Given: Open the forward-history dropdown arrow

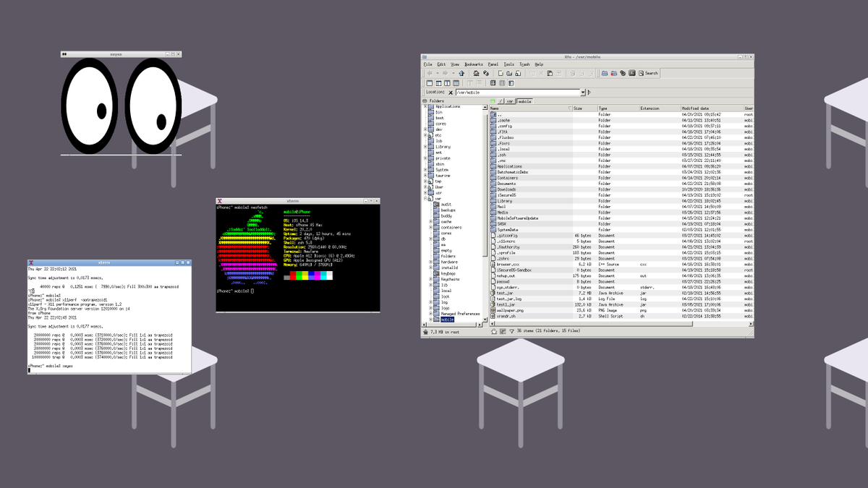Looking at the screenshot, I should 453,73.
